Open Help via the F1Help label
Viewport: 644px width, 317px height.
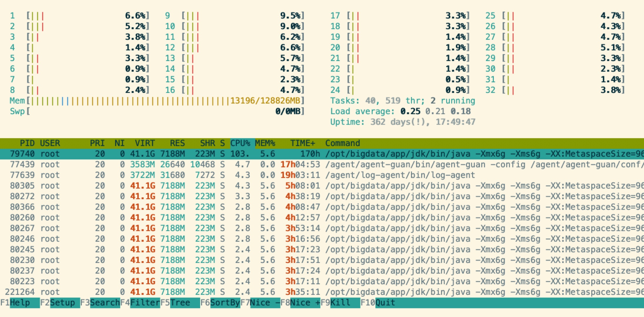(x=19, y=303)
